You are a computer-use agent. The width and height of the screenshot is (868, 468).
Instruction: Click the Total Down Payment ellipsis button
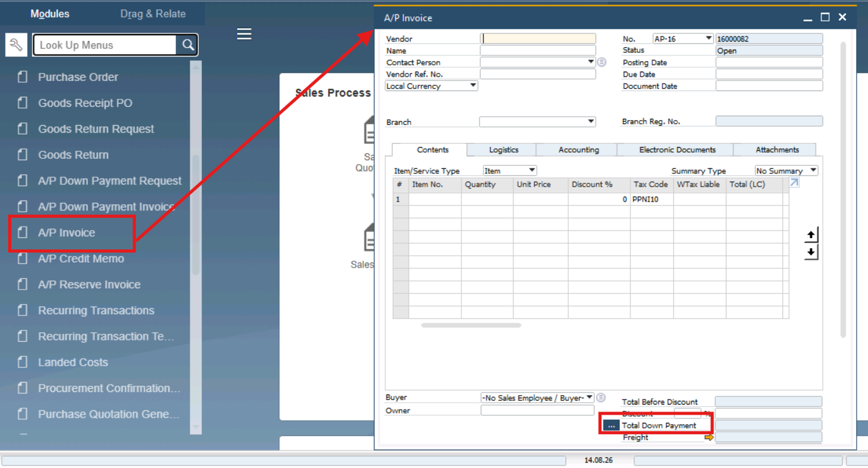(x=611, y=425)
